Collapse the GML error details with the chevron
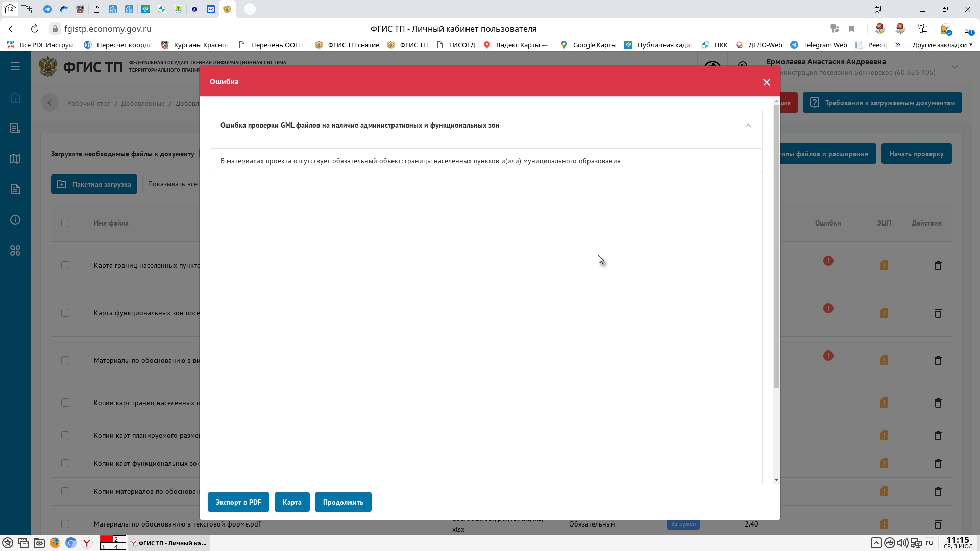Screen dimensions: 980x551 748,126
